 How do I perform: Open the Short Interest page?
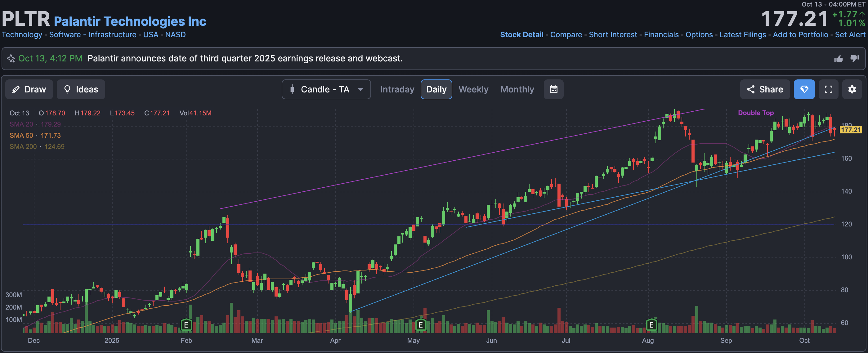613,35
